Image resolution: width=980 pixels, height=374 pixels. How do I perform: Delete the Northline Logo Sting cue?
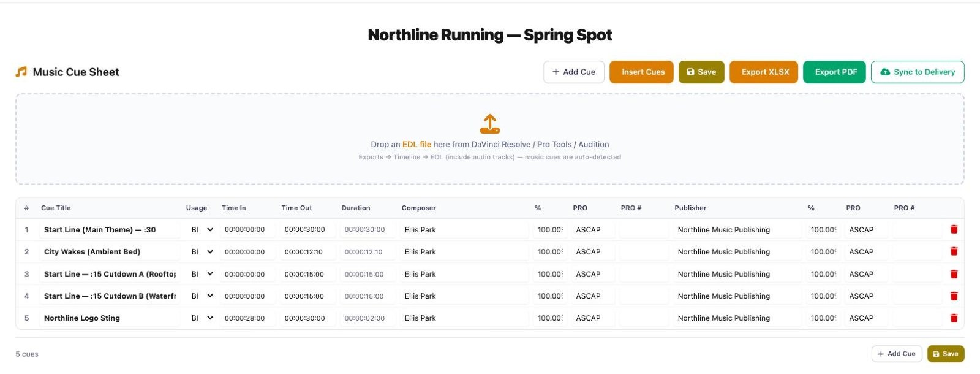coord(954,318)
